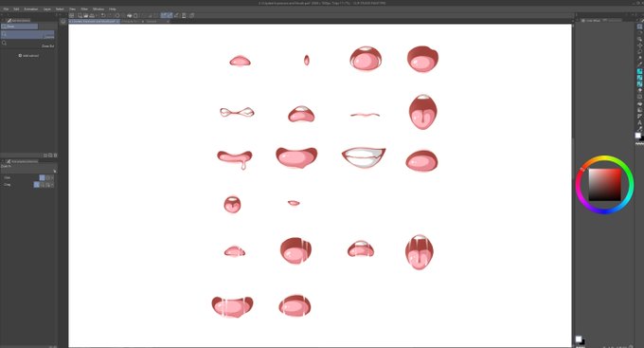This screenshot has height=348, width=644.
Task: Click the white main color swatch under the tool palette
Action: click(x=637, y=136)
